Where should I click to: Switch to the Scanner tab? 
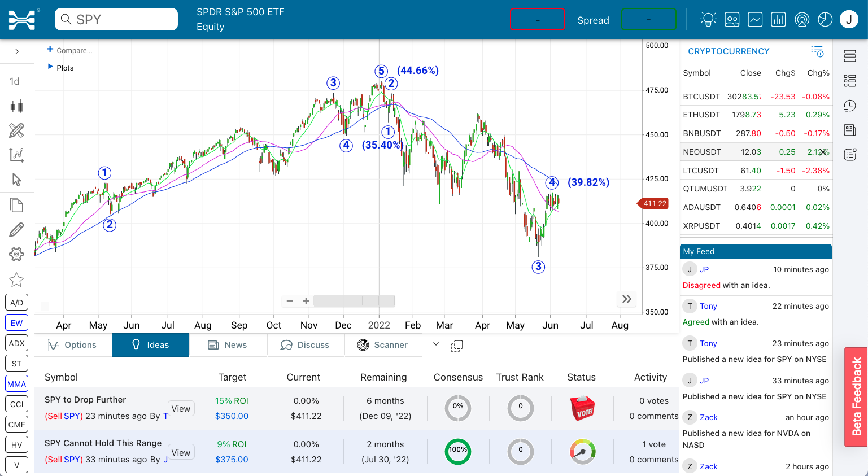[x=383, y=345]
